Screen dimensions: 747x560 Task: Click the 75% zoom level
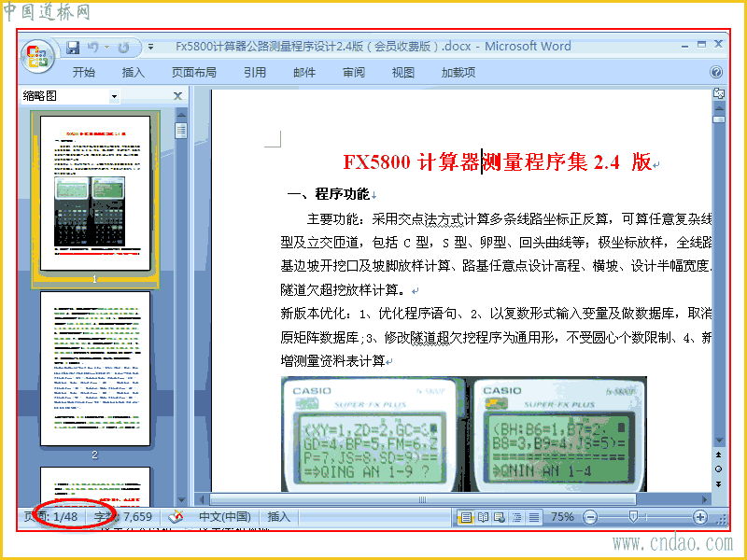coord(562,517)
